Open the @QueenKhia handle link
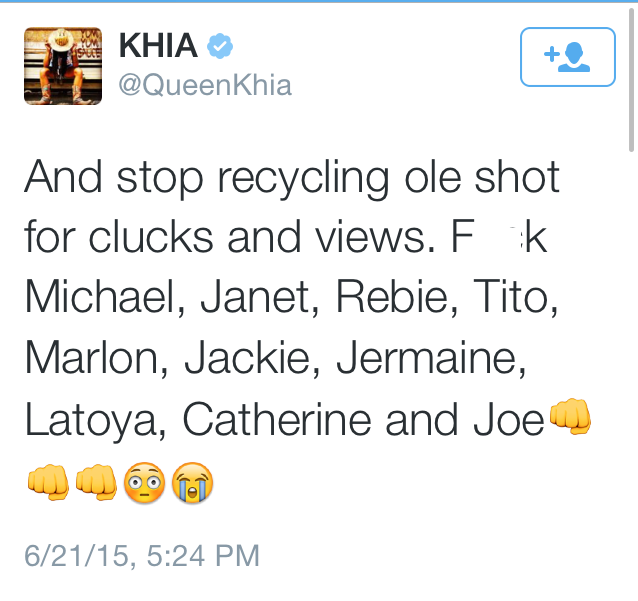The width and height of the screenshot is (638, 601). (205, 85)
